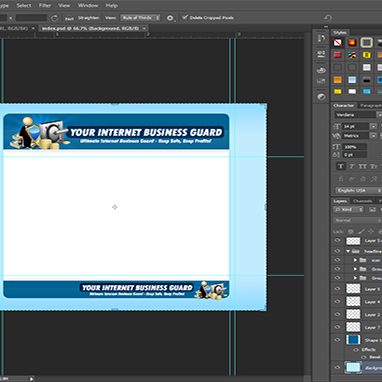Open the third icon in the collapsed panel dock
The image size is (382, 382).
tap(321, 70)
